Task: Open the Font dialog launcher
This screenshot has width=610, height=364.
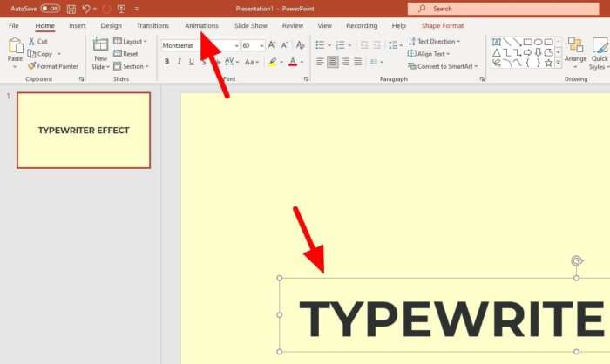Action: (x=306, y=79)
